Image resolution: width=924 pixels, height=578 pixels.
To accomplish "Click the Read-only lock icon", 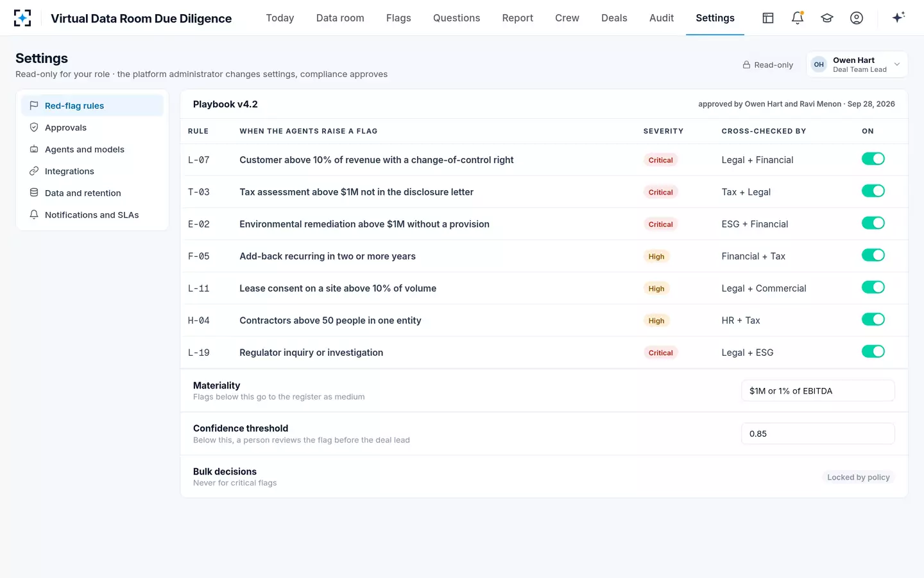I will click(x=746, y=65).
